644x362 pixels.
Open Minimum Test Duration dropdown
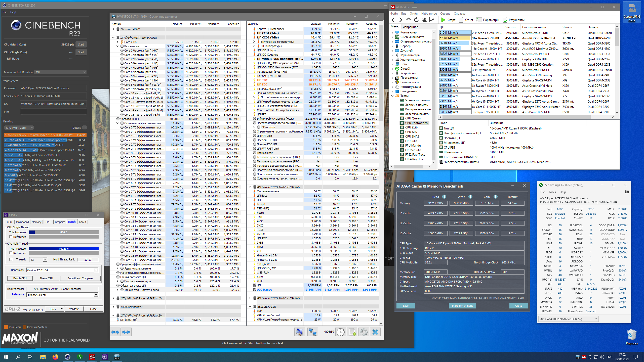(61, 72)
